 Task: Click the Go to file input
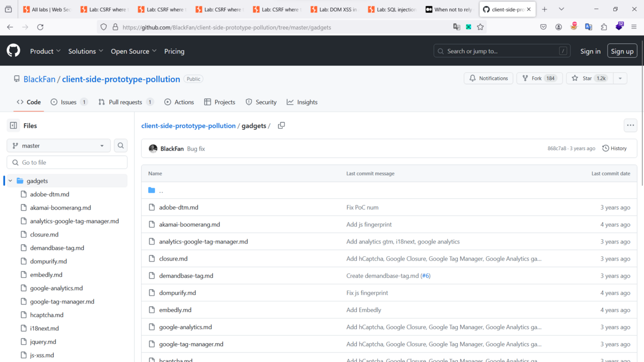click(67, 162)
